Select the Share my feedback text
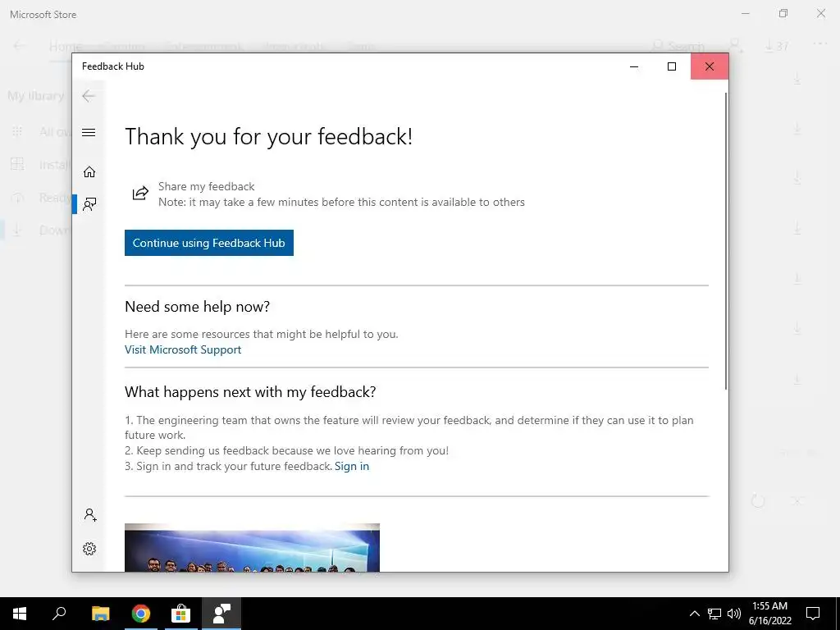 pos(206,186)
